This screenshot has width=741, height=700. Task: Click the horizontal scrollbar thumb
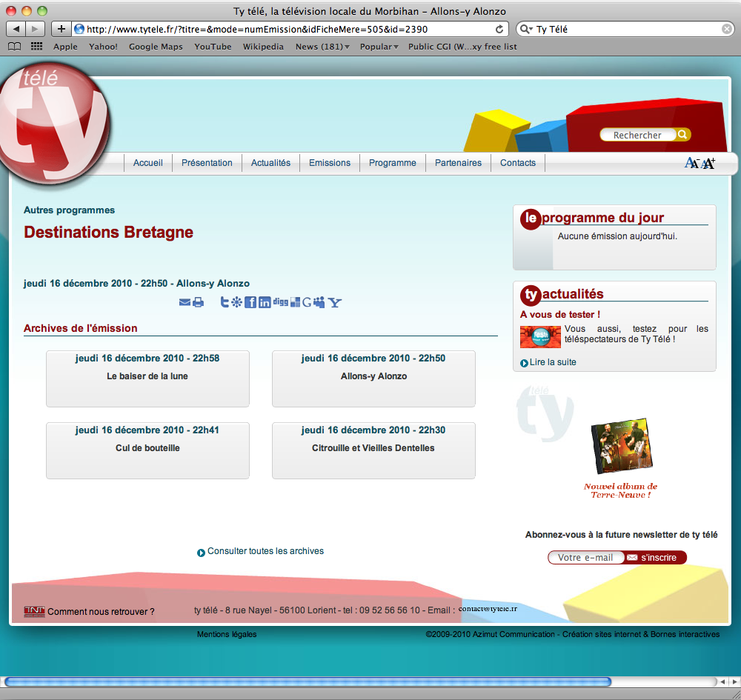click(308, 681)
